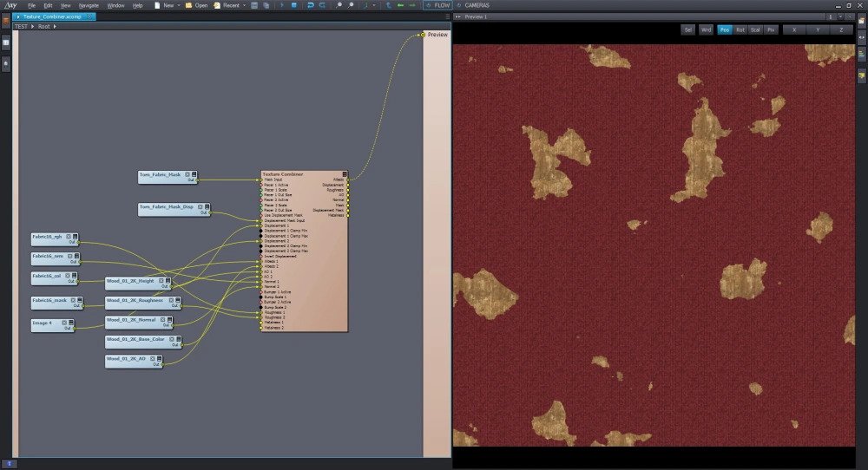This screenshot has height=470, width=868.
Task: Click the Stop square icon in toolbar
Action: click(x=294, y=5)
